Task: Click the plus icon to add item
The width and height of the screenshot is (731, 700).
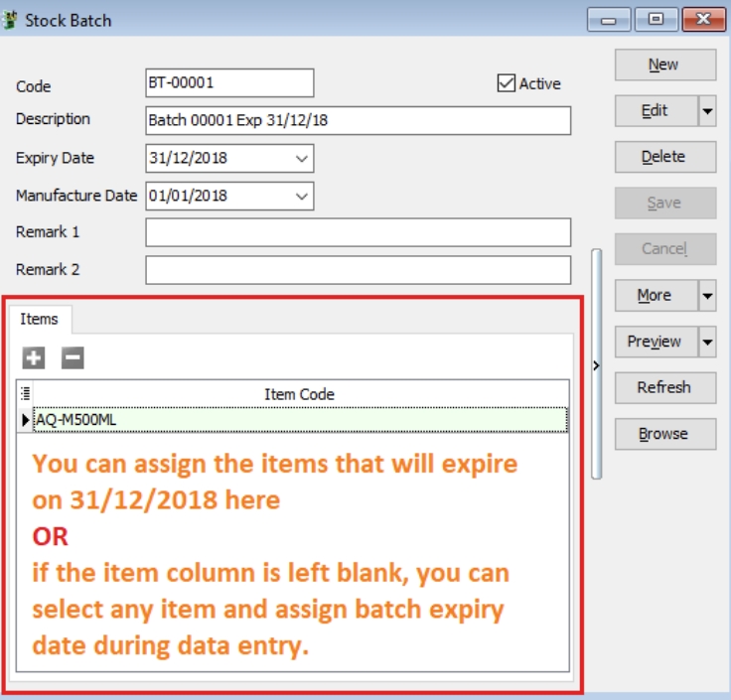Action: 34,358
